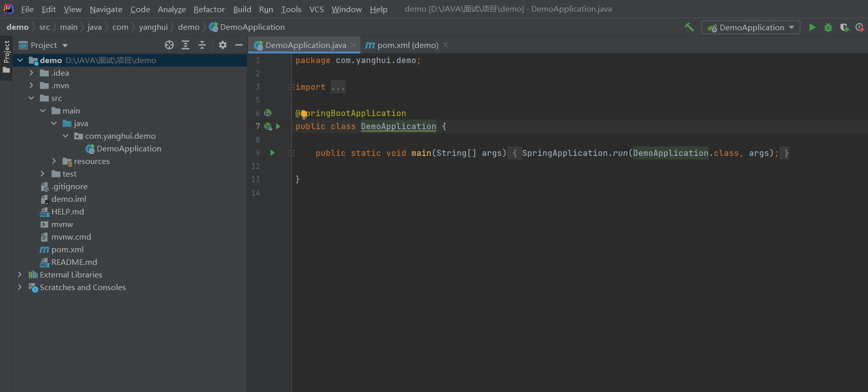Open the Window menu
The image size is (868, 392).
[x=347, y=9]
